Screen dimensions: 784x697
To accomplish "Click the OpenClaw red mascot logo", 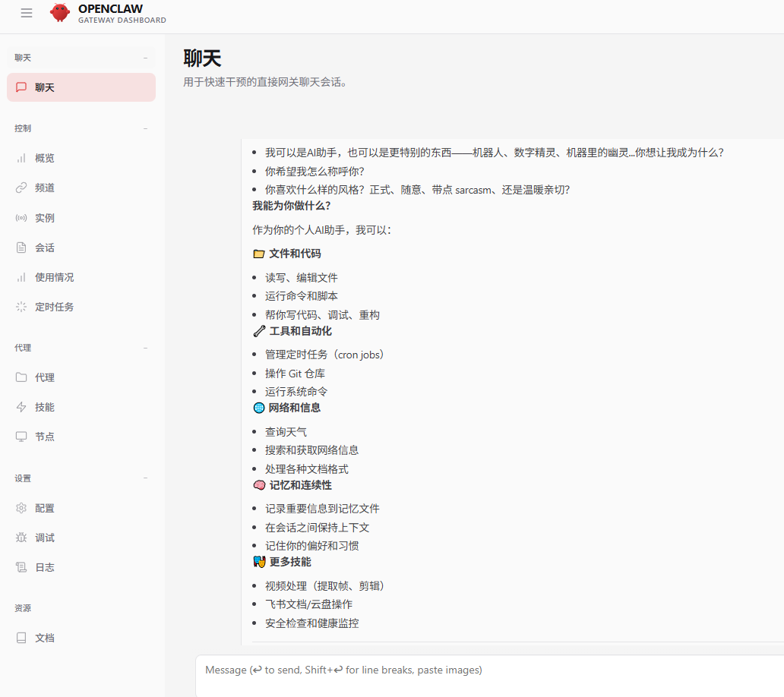I will click(60, 13).
